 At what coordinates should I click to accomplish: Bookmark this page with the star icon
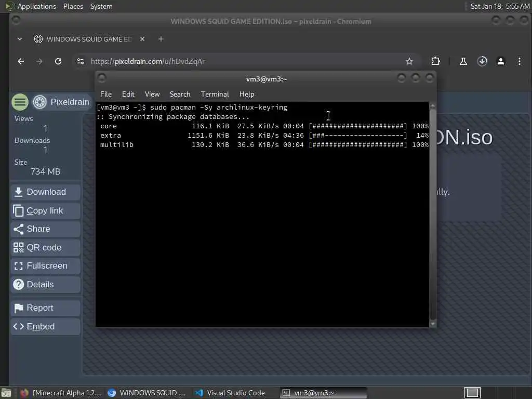[409, 61]
